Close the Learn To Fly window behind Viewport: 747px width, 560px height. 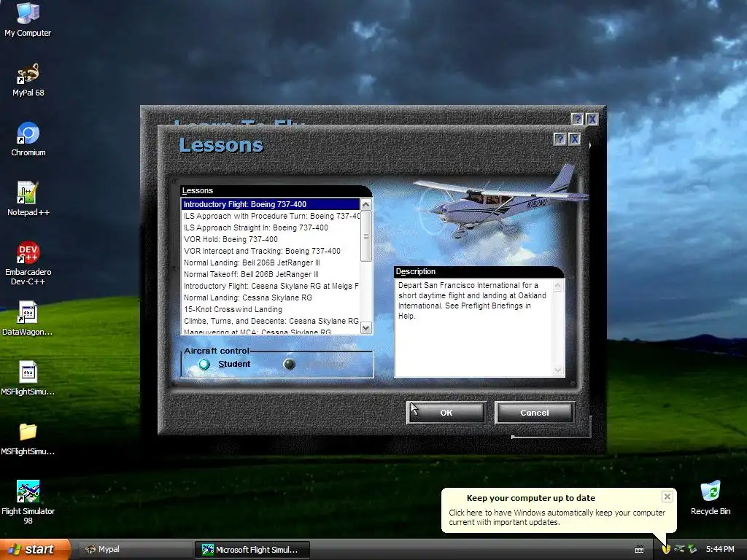coord(592,119)
